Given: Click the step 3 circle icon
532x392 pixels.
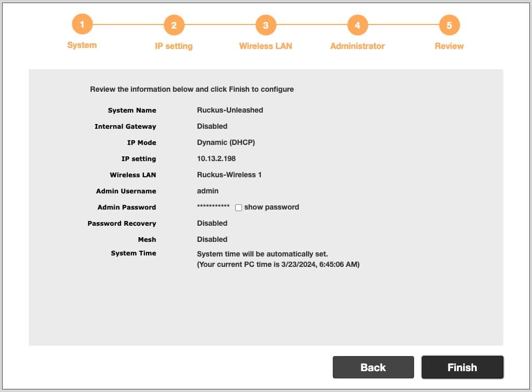Looking at the screenshot, I should tap(265, 25).
